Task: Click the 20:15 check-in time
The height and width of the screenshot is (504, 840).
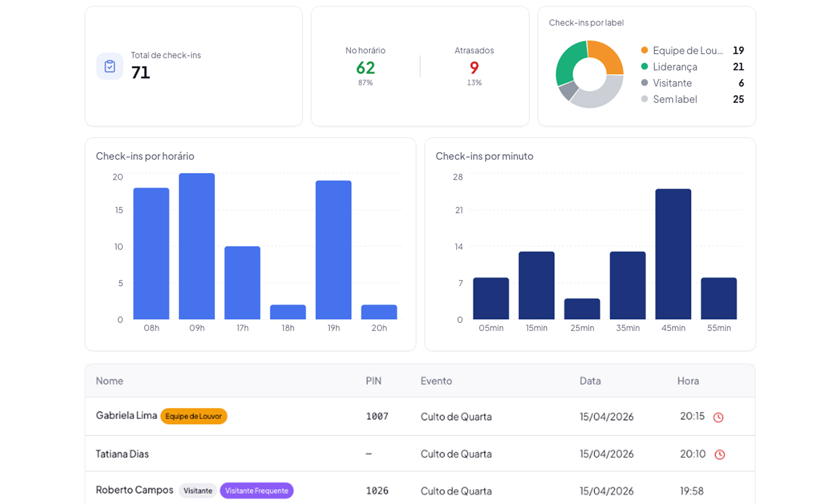Action: (693, 416)
